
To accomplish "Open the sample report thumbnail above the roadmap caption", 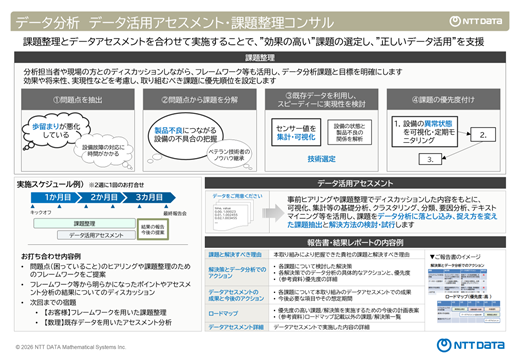I will pos(457,281).
